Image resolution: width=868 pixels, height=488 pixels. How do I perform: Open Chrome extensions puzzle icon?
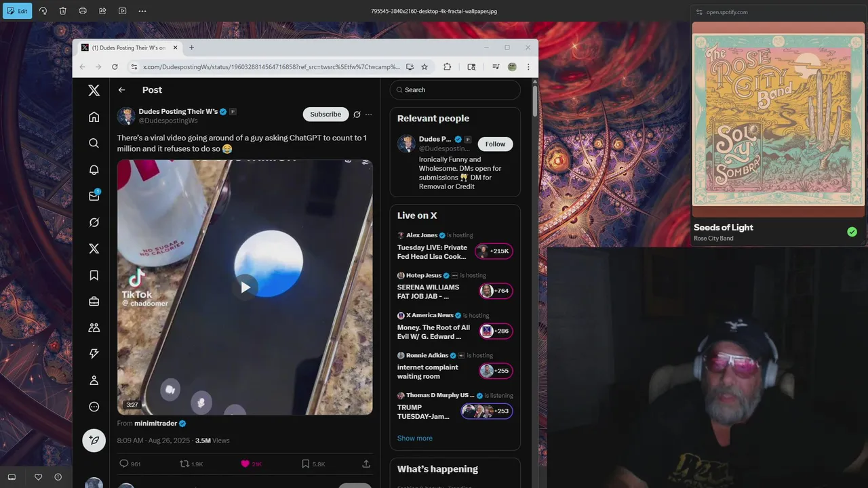point(447,67)
